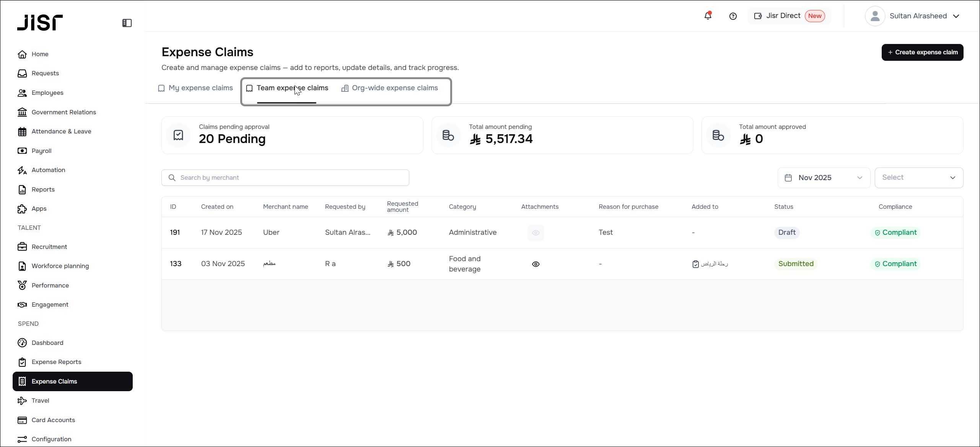Open the Spend Dashboard in the sidebar
The image size is (980, 447).
[47, 343]
